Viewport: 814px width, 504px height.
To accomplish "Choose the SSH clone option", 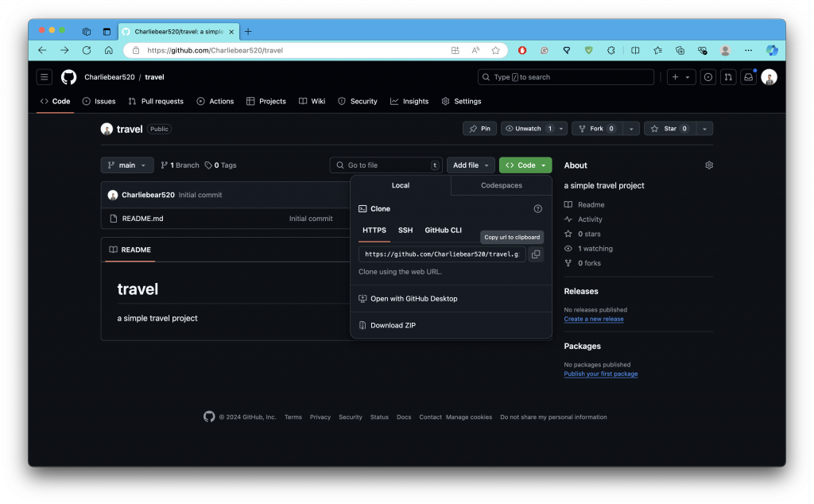I will coord(405,231).
